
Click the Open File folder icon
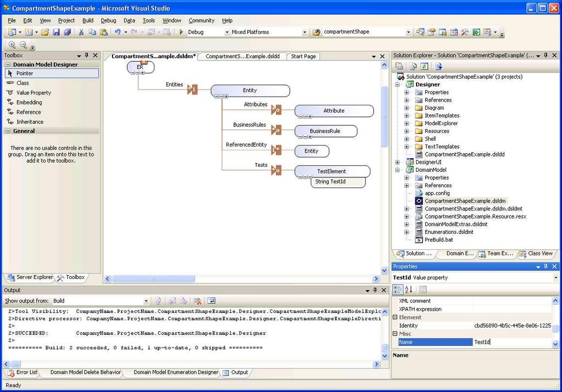point(45,32)
